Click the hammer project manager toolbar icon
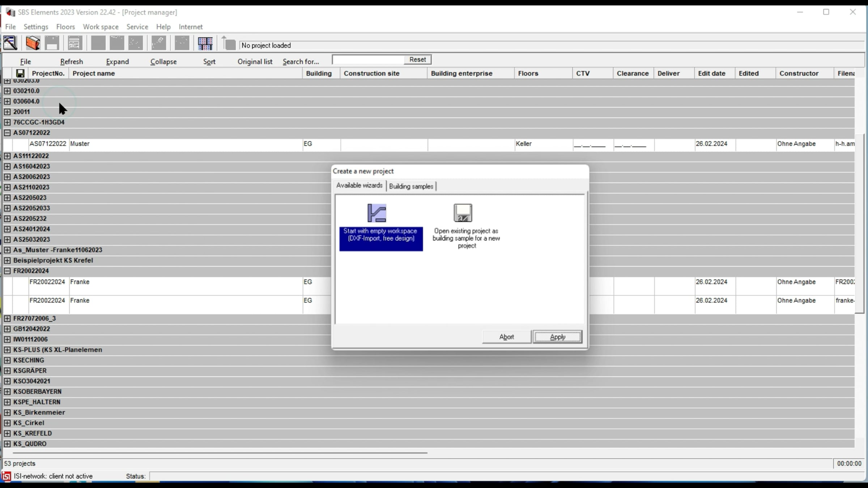Image resolution: width=868 pixels, height=488 pixels. coord(10,43)
